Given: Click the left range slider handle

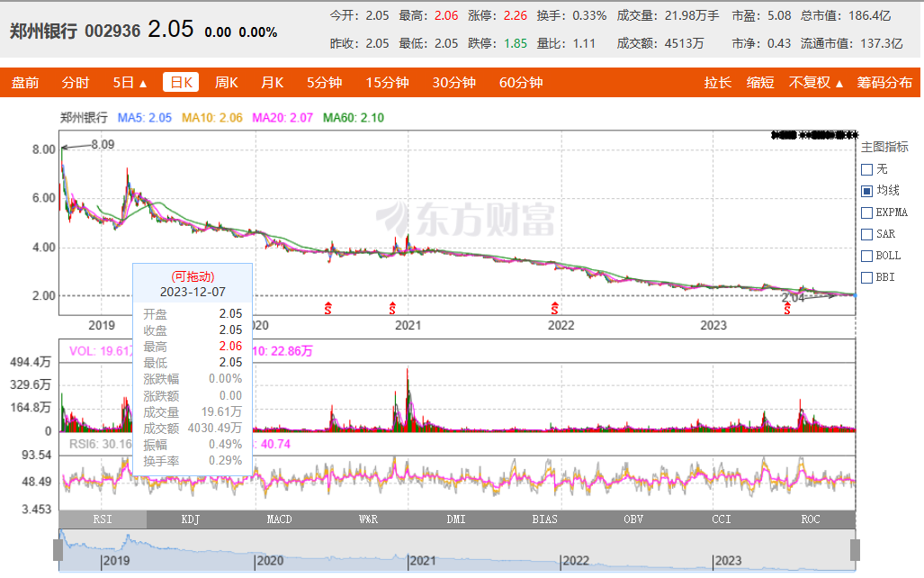Looking at the screenshot, I should [x=58, y=550].
